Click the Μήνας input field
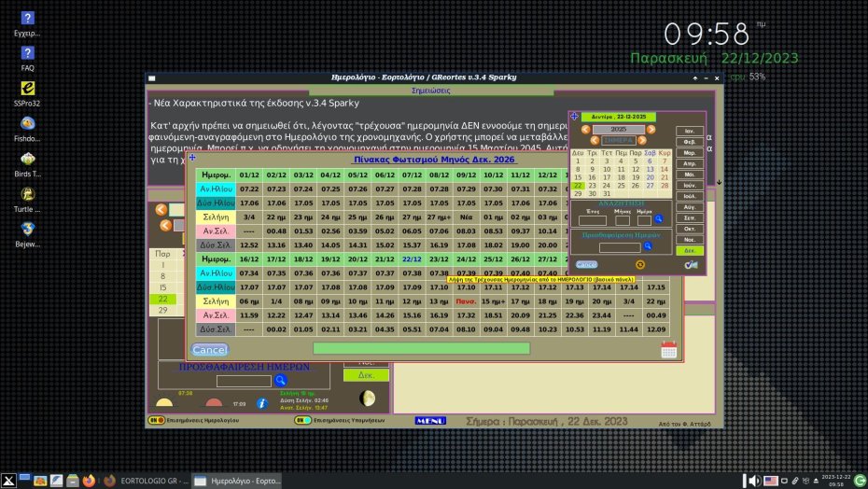868x489 pixels. coord(623,220)
